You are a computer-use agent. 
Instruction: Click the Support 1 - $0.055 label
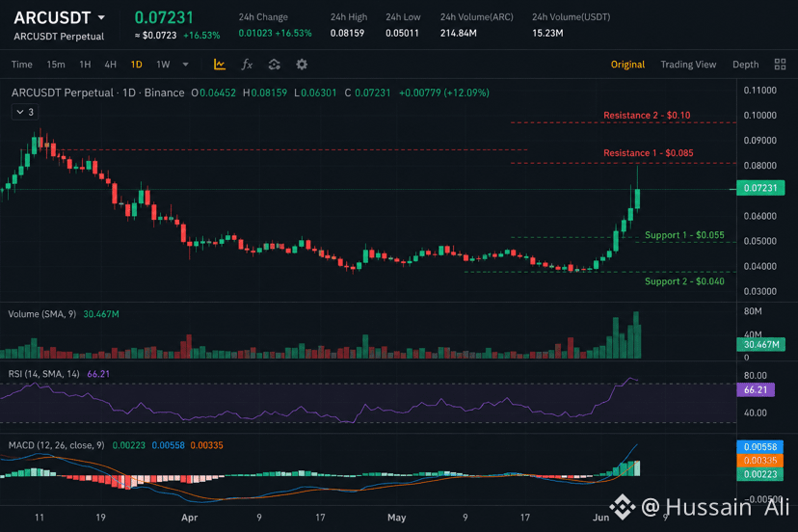coord(684,235)
